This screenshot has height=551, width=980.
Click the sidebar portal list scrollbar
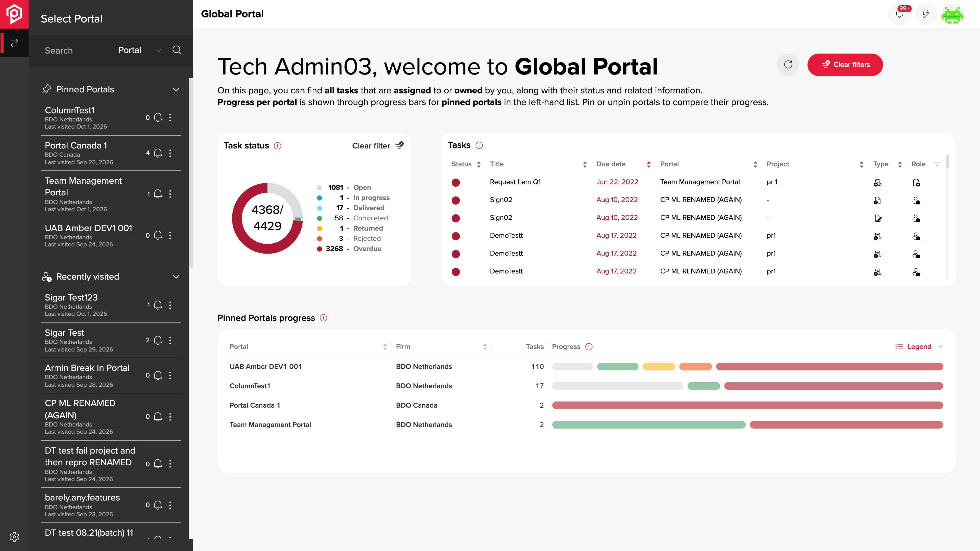pos(191,173)
